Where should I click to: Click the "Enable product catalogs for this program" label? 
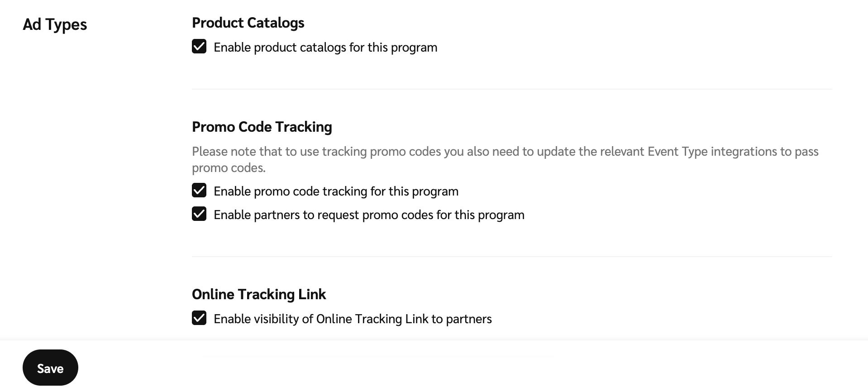click(325, 48)
